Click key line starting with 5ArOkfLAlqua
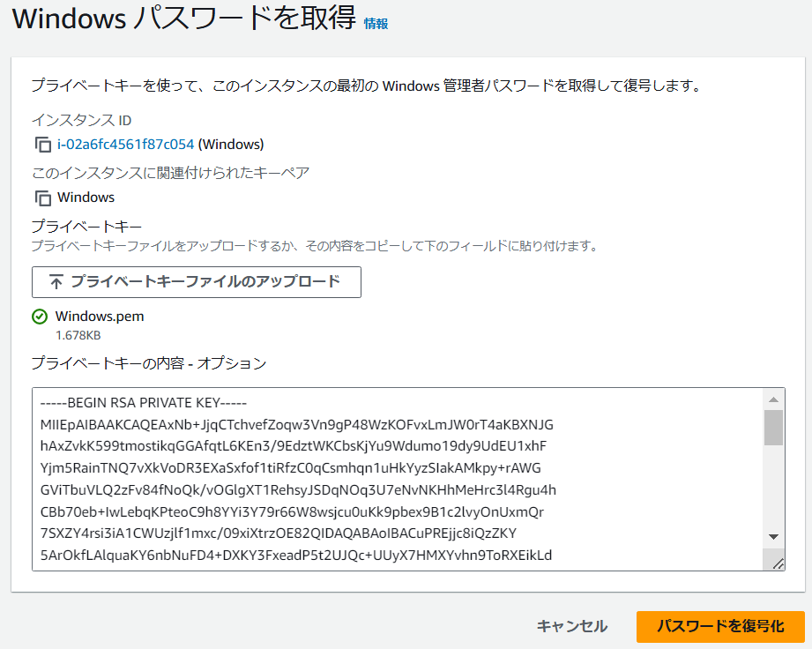The image size is (812, 649). [x=296, y=556]
